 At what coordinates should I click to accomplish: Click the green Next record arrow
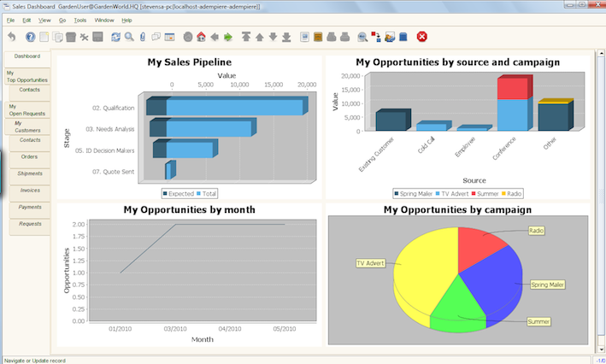pos(228,37)
